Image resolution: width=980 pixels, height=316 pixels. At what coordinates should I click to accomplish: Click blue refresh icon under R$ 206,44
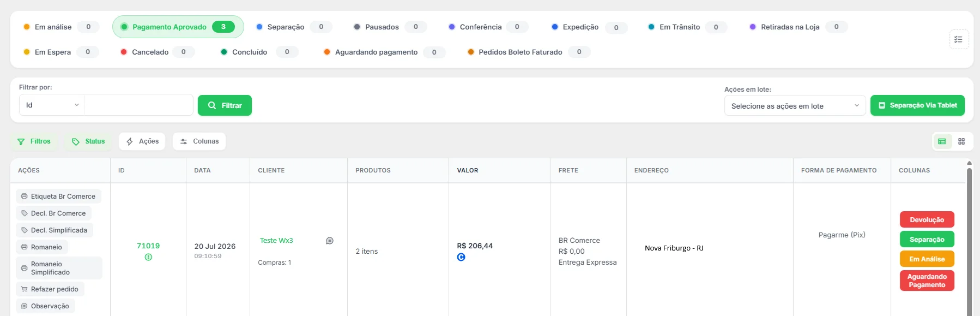tap(461, 257)
